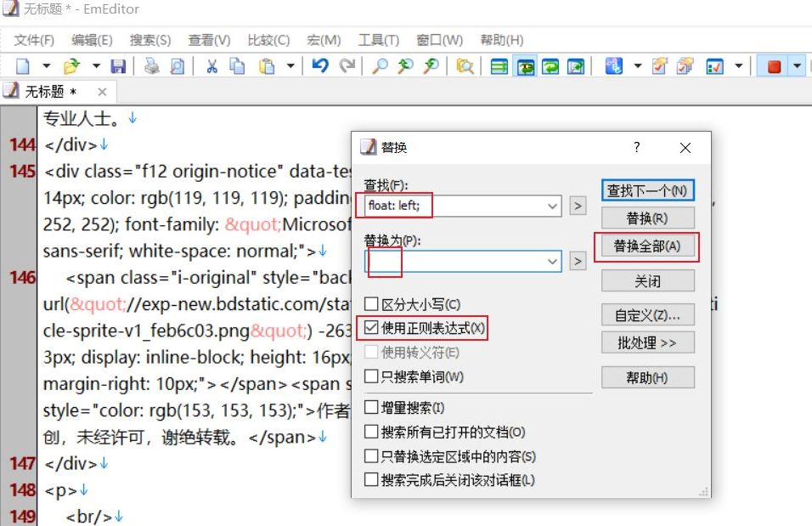Open the dropdown arrow beside the Open folder icon
The height and width of the screenshot is (526, 812).
[96, 66]
